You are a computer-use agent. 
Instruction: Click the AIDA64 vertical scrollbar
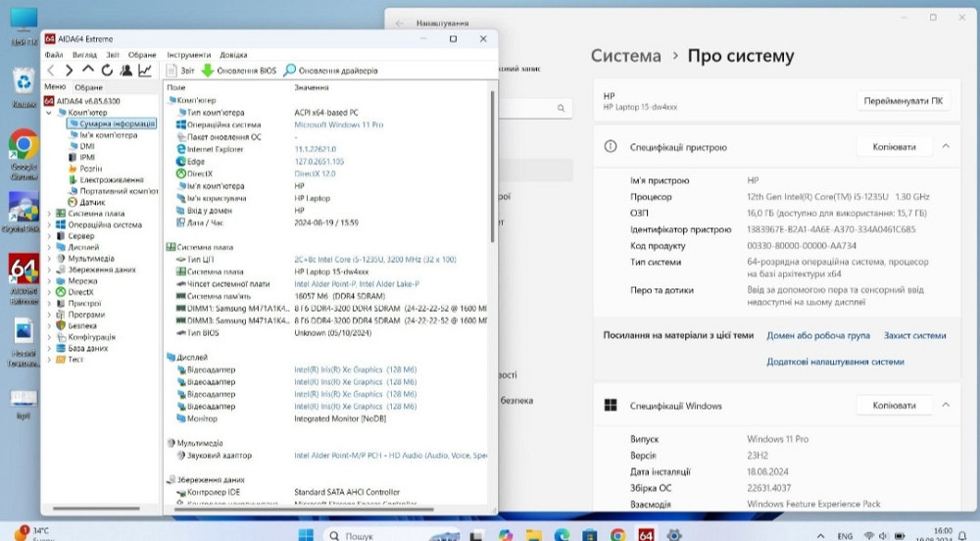(x=493, y=167)
